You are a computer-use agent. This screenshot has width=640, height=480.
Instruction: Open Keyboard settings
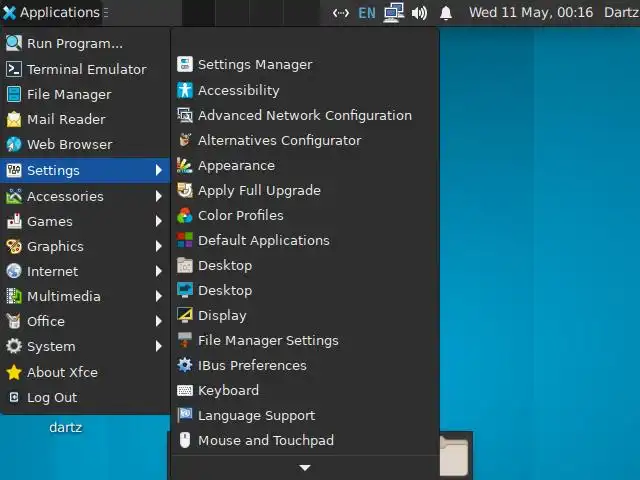(x=305, y=391)
